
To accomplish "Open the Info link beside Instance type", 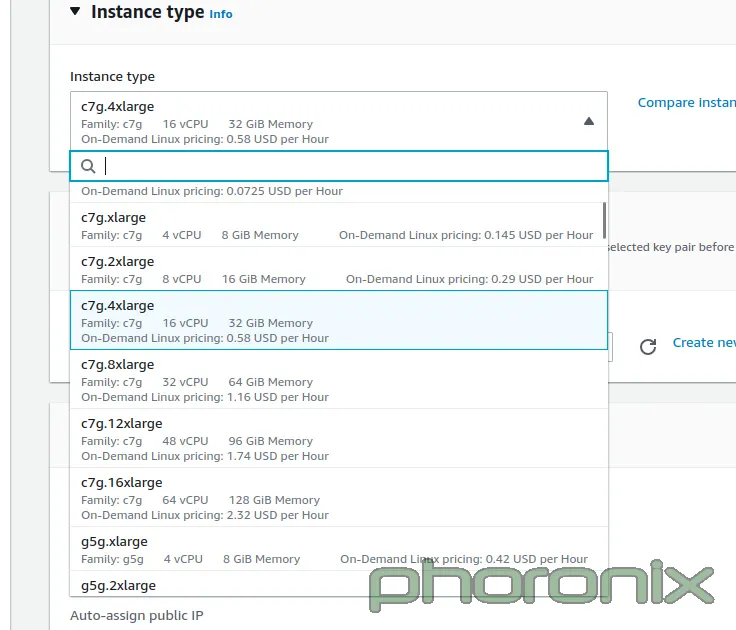I will coord(221,14).
